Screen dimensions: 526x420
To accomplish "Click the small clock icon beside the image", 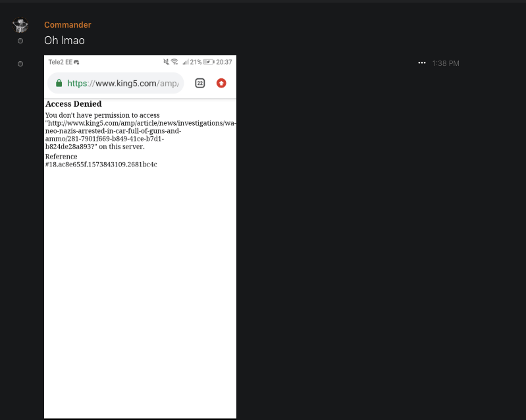I will 20,64.
